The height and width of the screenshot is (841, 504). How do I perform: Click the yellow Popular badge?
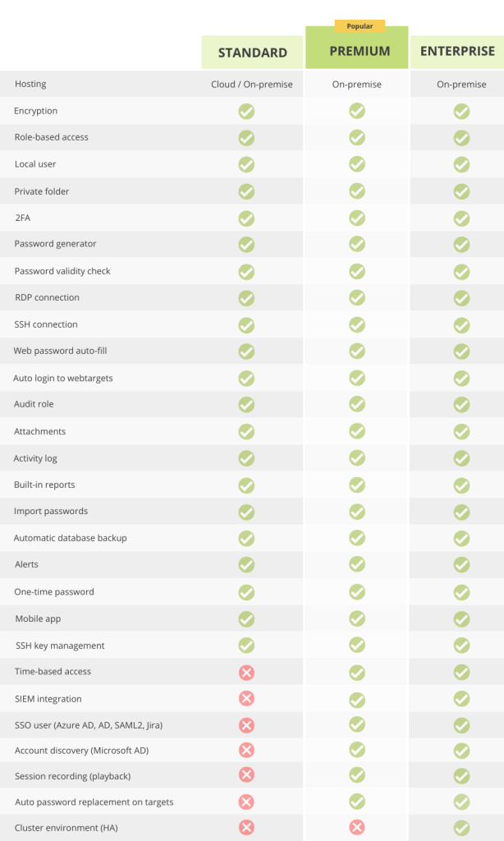[360, 25]
